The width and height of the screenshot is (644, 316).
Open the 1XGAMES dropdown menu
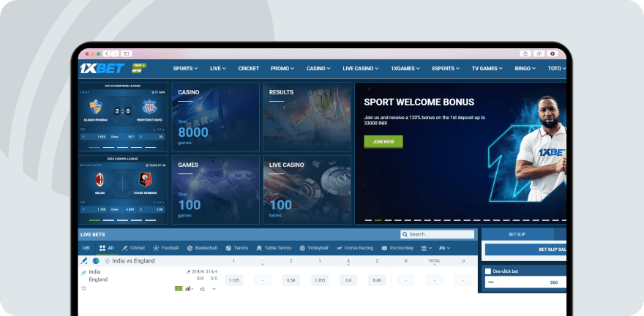[405, 69]
